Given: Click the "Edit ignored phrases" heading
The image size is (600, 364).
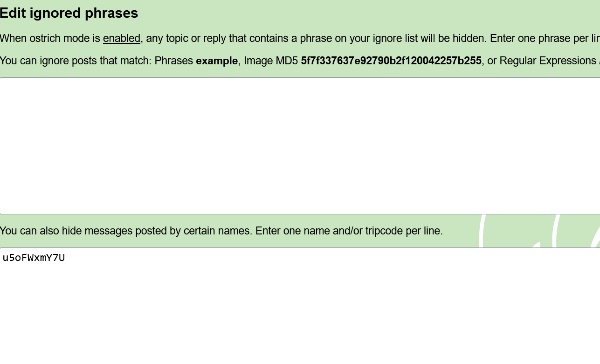Looking at the screenshot, I should click(x=69, y=13).
